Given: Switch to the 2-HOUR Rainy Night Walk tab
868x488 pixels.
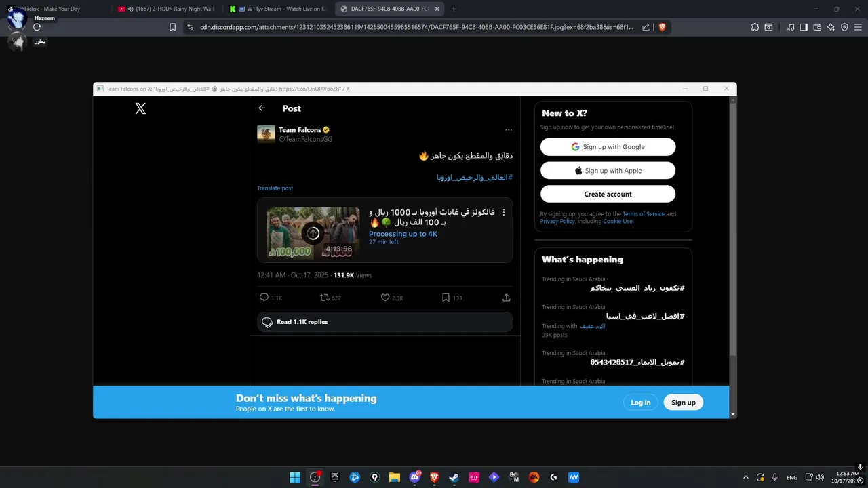Looking at the screenshot, I should coord(167,9).
